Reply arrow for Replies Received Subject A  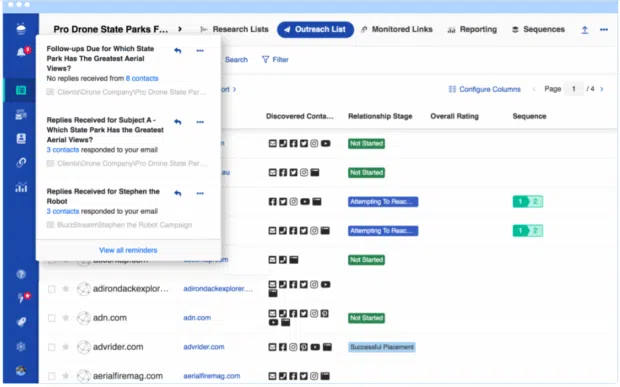pos(178,122)
